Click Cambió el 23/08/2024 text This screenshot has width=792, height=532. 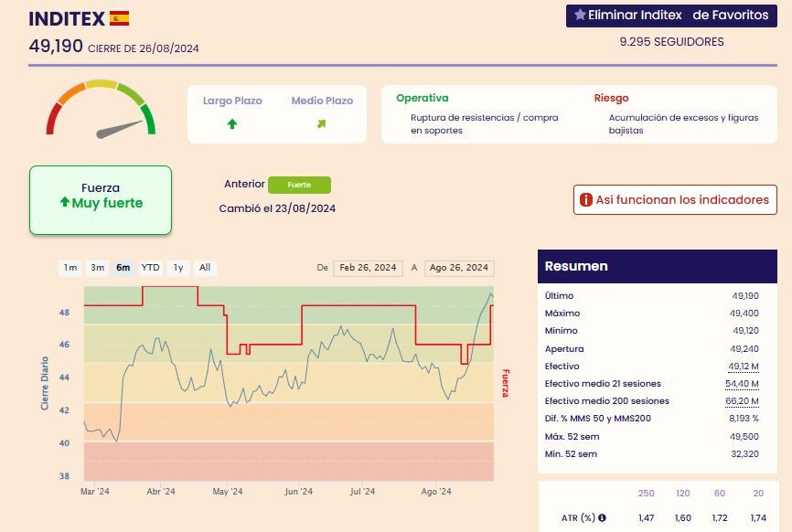click(277, 208)
